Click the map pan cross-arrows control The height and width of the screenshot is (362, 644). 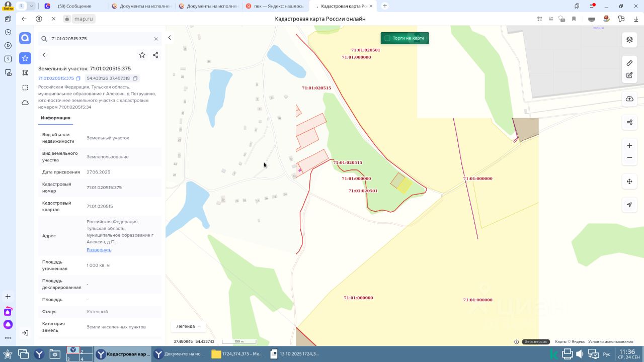(x=629, y=182)
